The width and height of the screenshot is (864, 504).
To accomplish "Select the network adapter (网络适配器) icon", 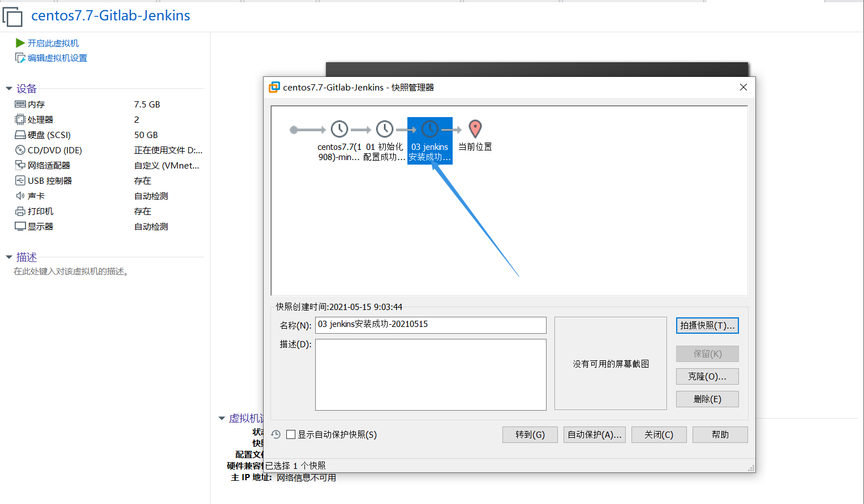I will coord(20,165).
